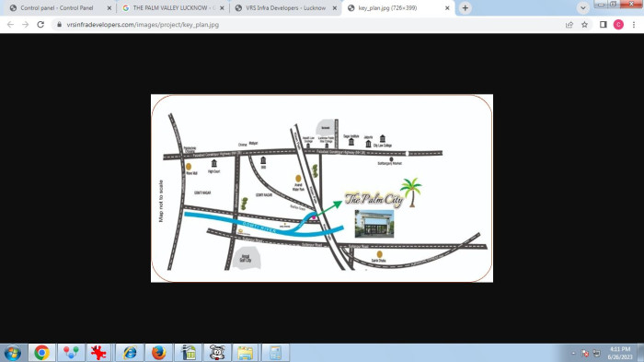Open a new tab with plus button
This screenshot has width=644, height=362.
click(x=465, y=7)
